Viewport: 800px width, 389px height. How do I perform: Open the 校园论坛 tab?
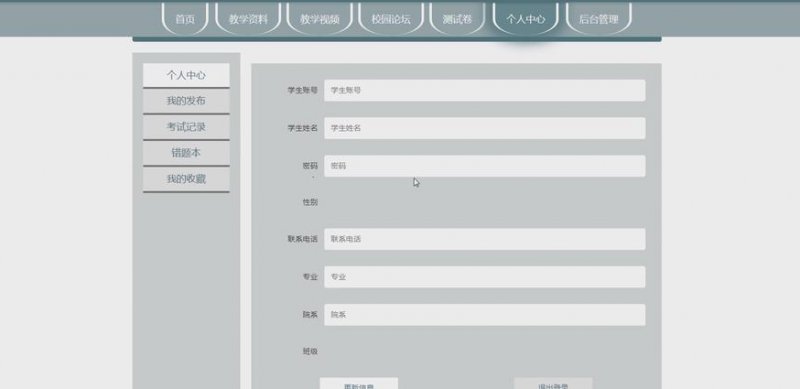coord(391,19)
